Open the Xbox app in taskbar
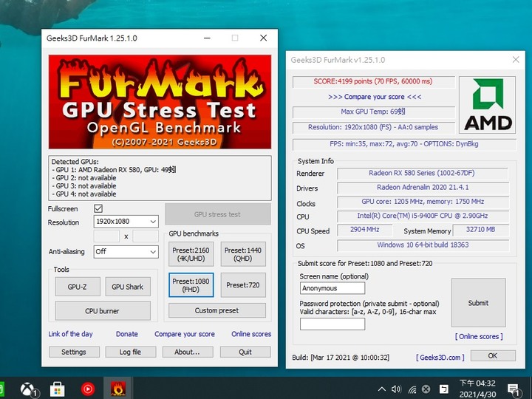Viewport: 532px width, 399px height. (29, 389)
